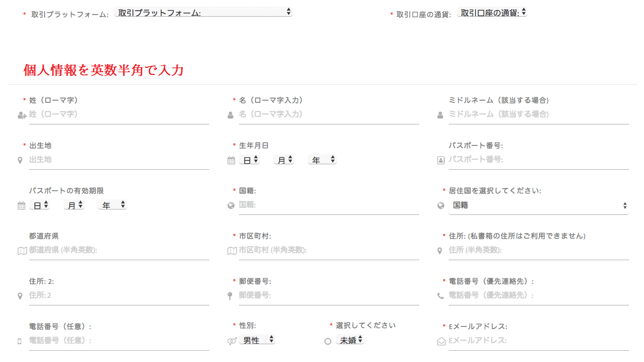Open marital status dropdown showing 未婚
644x362 pixels.
click(x=350, y=340)
